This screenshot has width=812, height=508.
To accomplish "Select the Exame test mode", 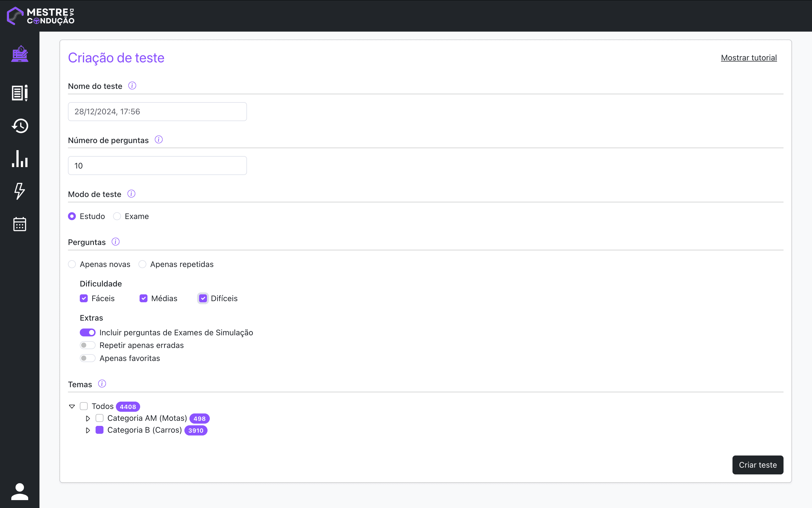I will (117, 216).
